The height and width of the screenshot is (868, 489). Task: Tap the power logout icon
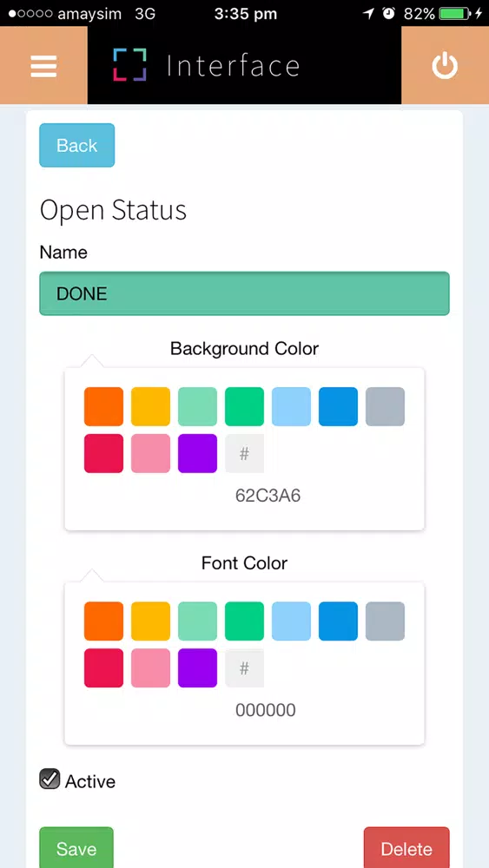point(445,65)
